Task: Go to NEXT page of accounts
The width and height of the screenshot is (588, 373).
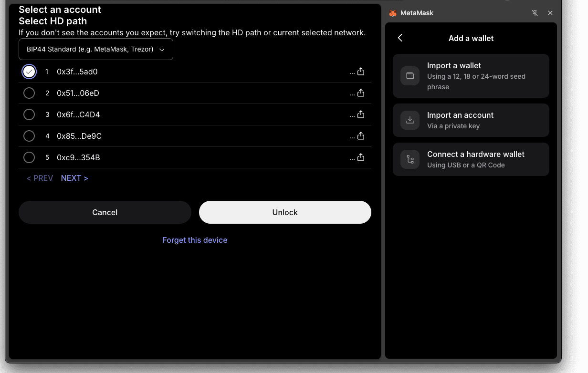Action: [x=74, y=178]
